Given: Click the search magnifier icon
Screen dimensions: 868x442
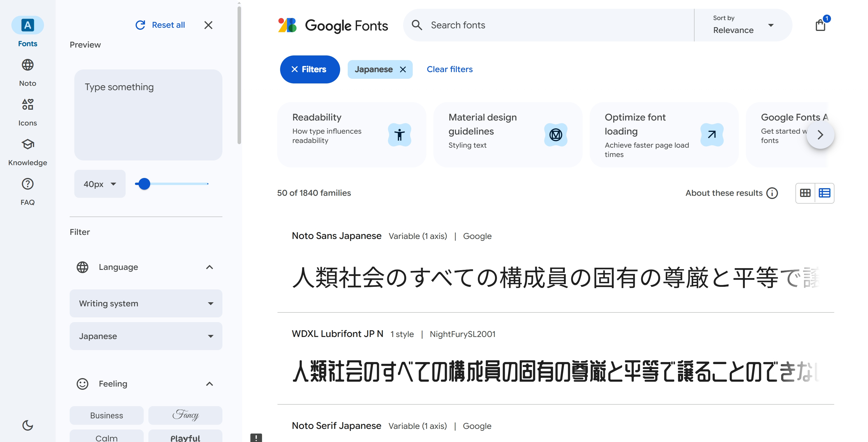Looking at the screenshot, I should coord(417,25).
